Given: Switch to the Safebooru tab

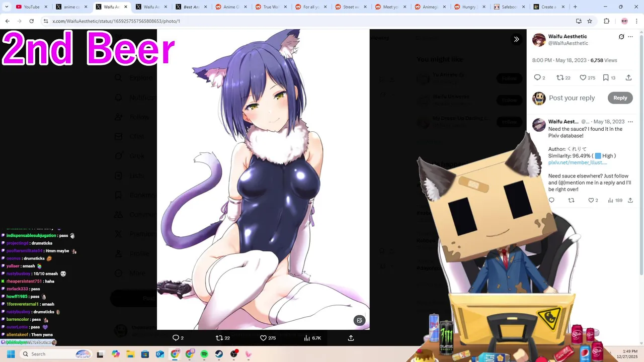Looking at the screenshot, I should (509, 7).
